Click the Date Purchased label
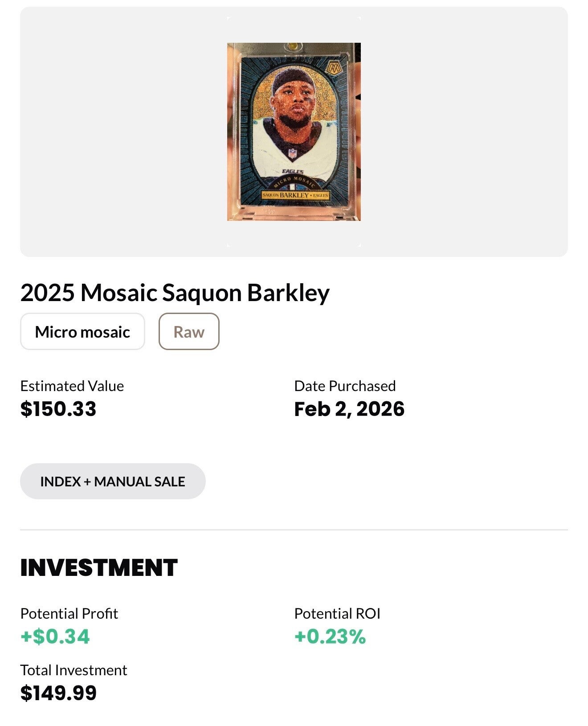Image resolution: width=588 pixels, height=726 pixels. coord(345,386)
